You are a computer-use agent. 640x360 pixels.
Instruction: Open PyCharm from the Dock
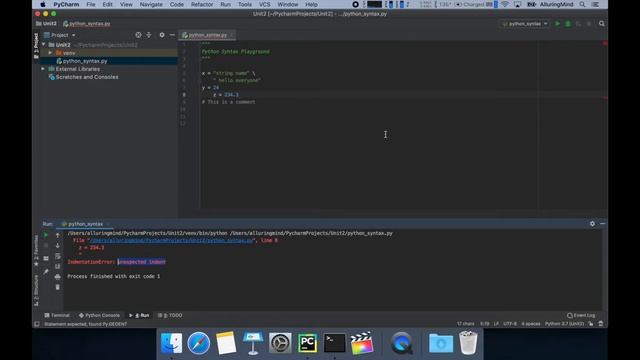click(307, 343)
